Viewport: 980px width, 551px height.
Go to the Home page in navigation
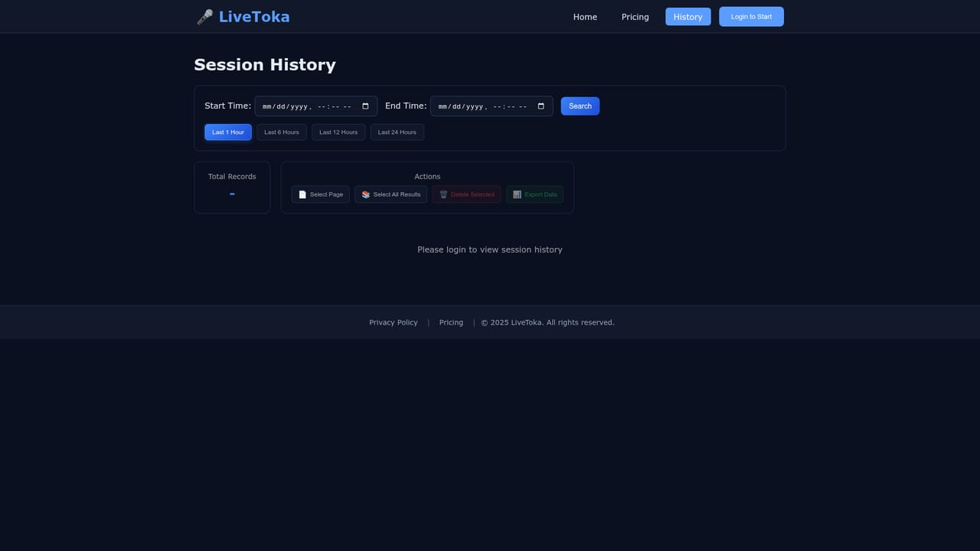pyautogui.click(x=585, y=17)
